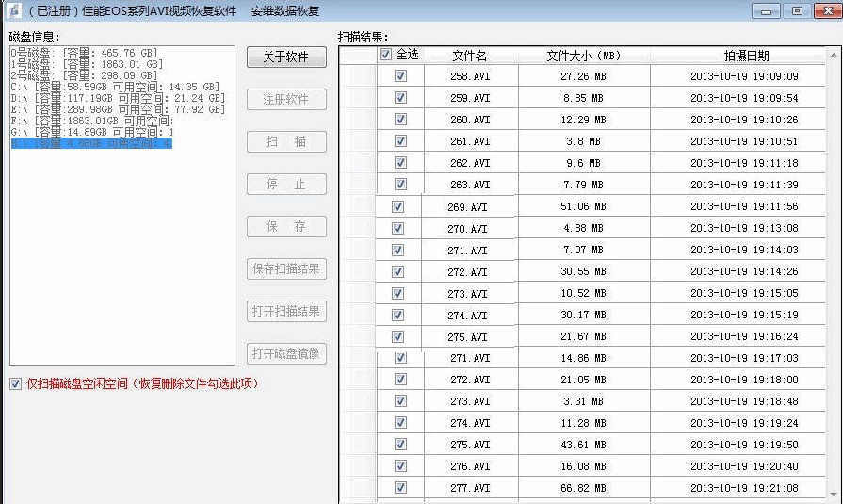Viewport: 843px width, 504px height.
Task: Uncheck the checkbox for 272.AVI sized 30.55 MB
Action: pyautogui.click(x=397, y=271)
